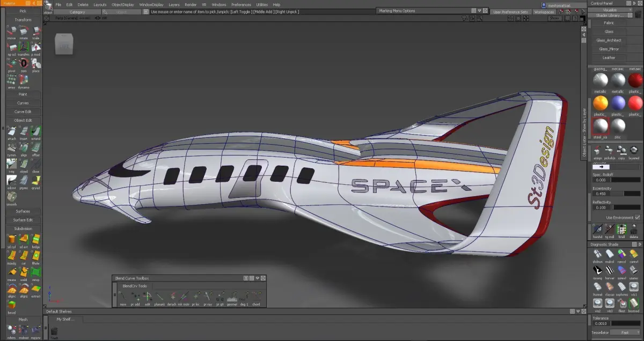Open the Category dropdown

pos(77,12)
